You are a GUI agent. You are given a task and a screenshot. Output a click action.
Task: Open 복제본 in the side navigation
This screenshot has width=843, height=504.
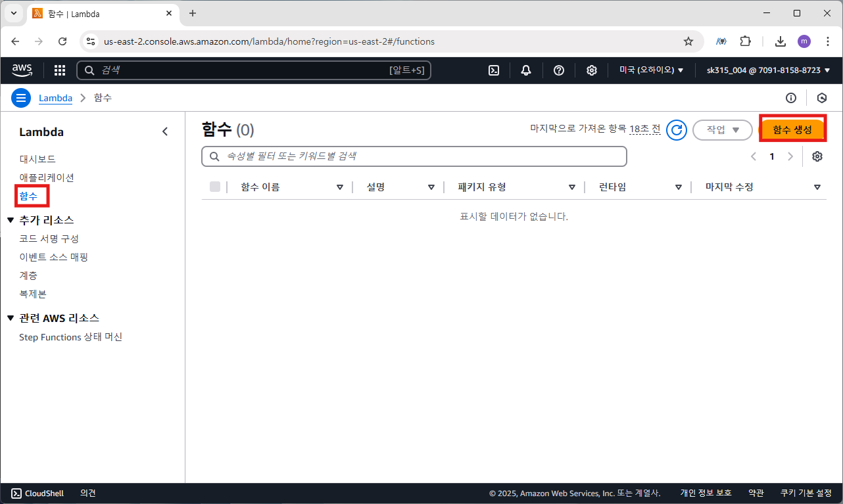coord(33,294)
